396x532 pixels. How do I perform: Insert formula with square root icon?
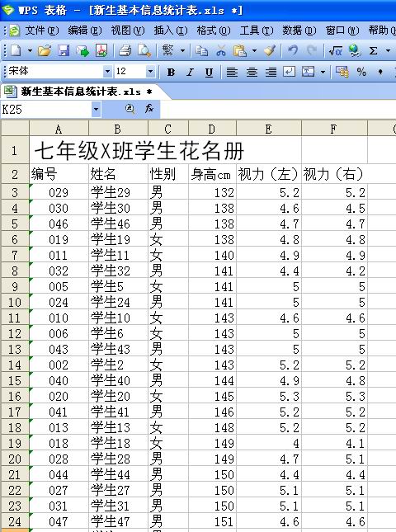pos(335,51)
